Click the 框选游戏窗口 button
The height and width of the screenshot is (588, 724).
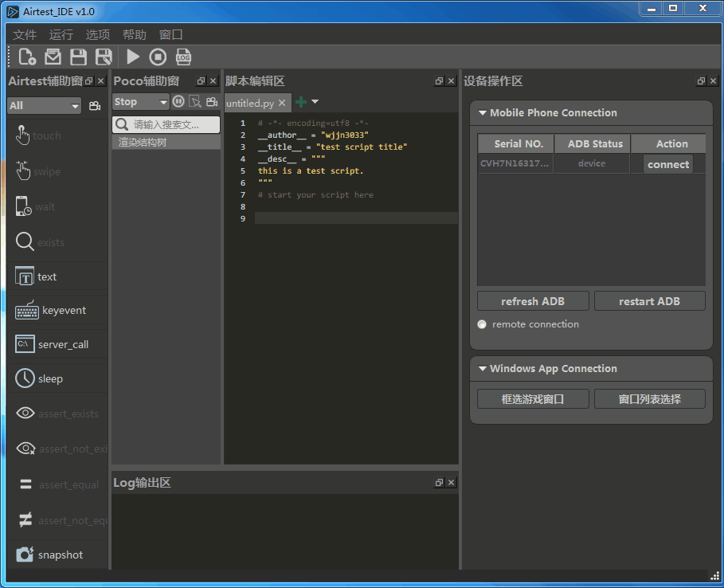[533, 399]
